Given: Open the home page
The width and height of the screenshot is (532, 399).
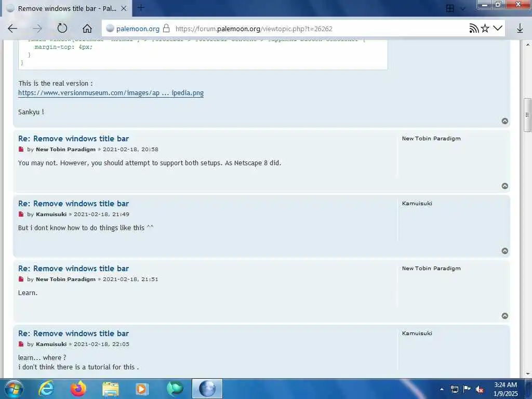Looking at the screenshot, I should pos(87,29).
